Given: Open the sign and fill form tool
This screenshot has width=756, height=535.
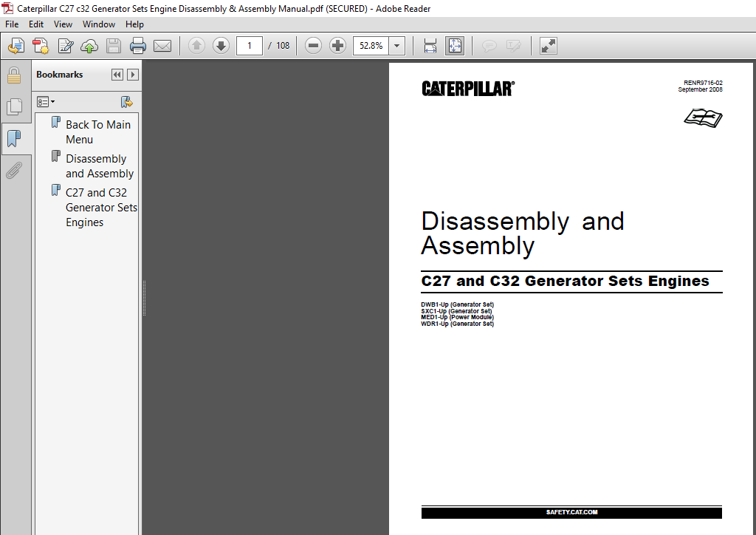Looking at the screenshot, I should tap(65, 46).
